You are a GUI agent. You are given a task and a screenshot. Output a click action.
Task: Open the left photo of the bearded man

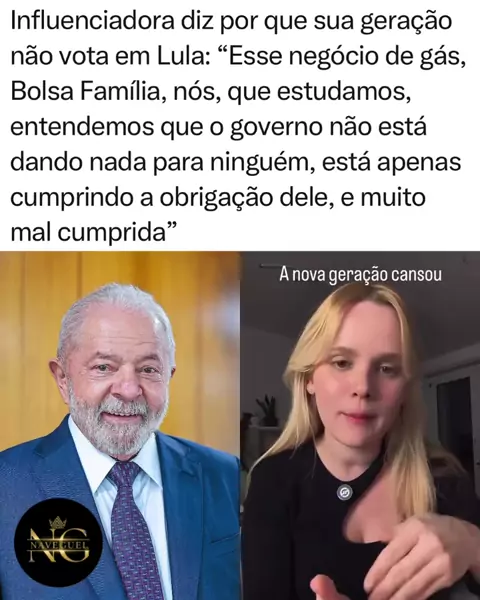point(120,426)
